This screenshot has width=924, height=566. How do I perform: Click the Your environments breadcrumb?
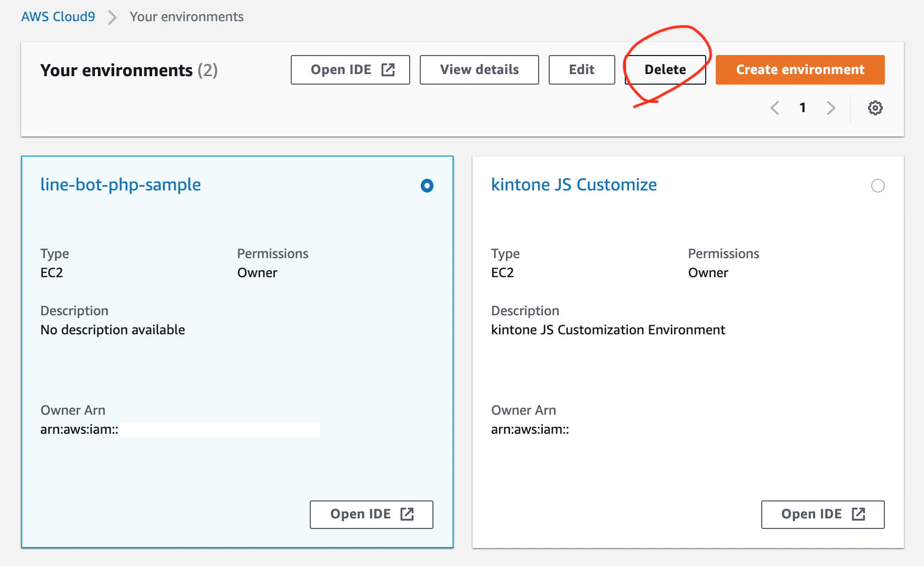coord(187,17)
